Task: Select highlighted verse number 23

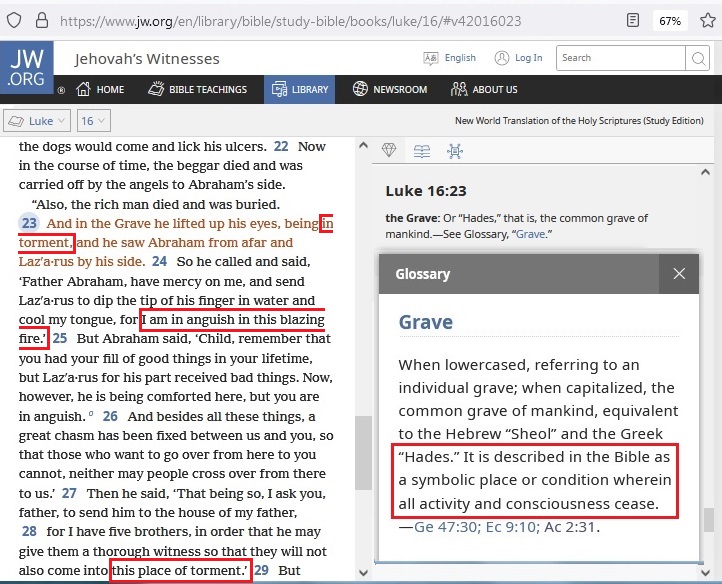Action: click(29, 223)
